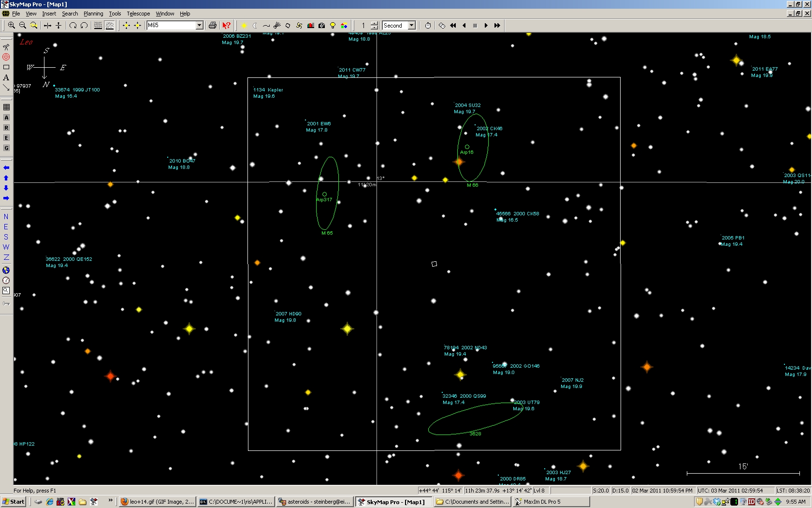Select the telescope tool in sidebar
The width and height of the screenshot is (812, 508).
coord(6,47)
